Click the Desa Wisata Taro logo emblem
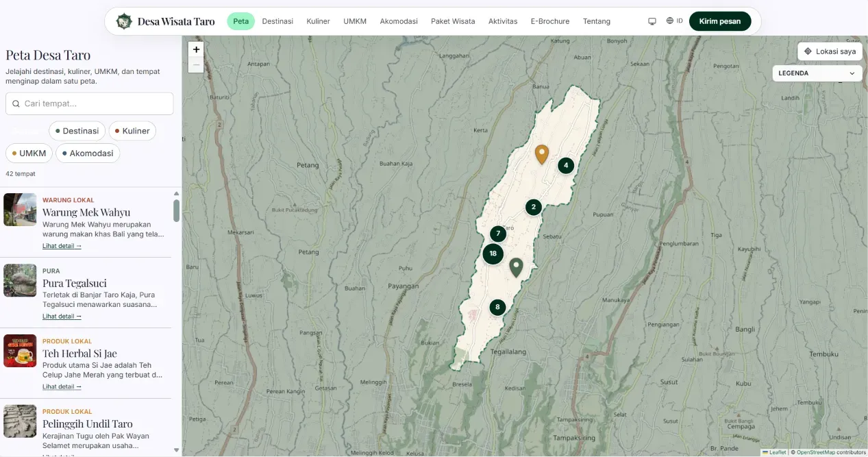The image size is (868, 457). 124,21
